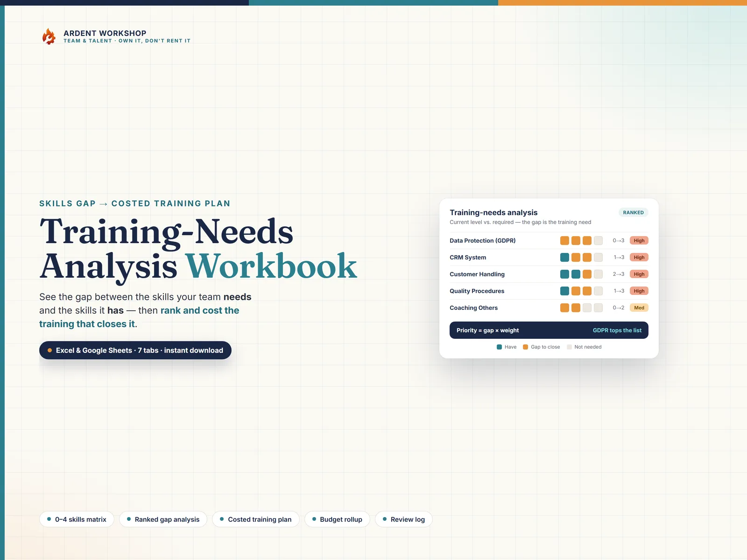
Task: Click the 2→3 value in Customer Handling row
Action: tap(619, 274)
